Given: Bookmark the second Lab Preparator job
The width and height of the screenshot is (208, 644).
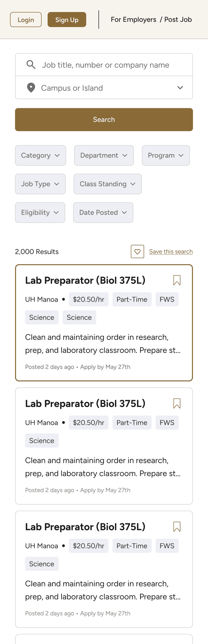Looking at the screenshot, I should pyautogui.click(x=177, y=404).
